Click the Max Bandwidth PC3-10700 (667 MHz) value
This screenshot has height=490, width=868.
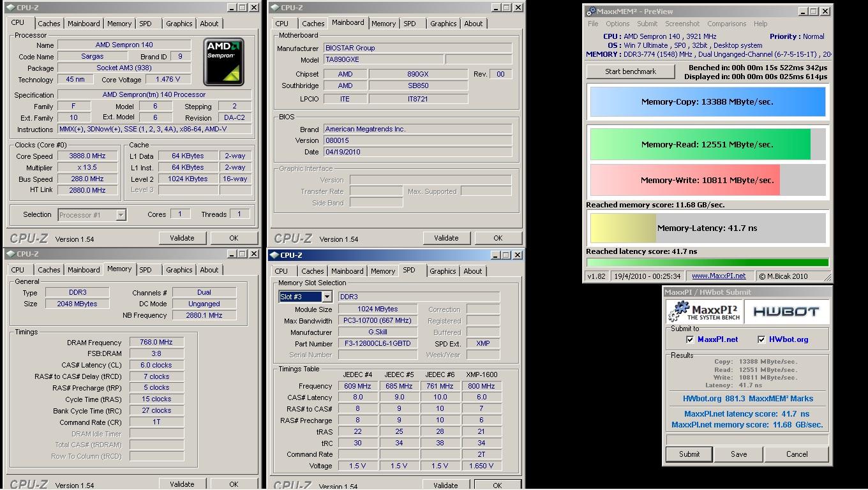(x=378, y=321)
